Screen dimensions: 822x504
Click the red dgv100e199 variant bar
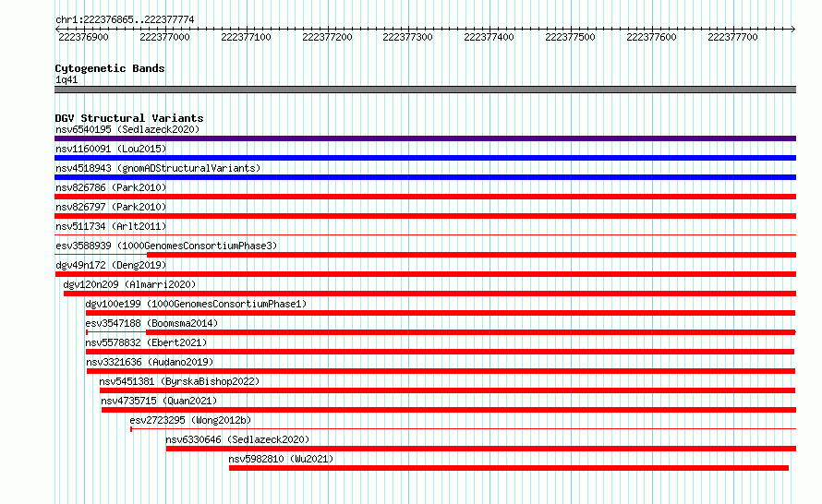point(441,313)
